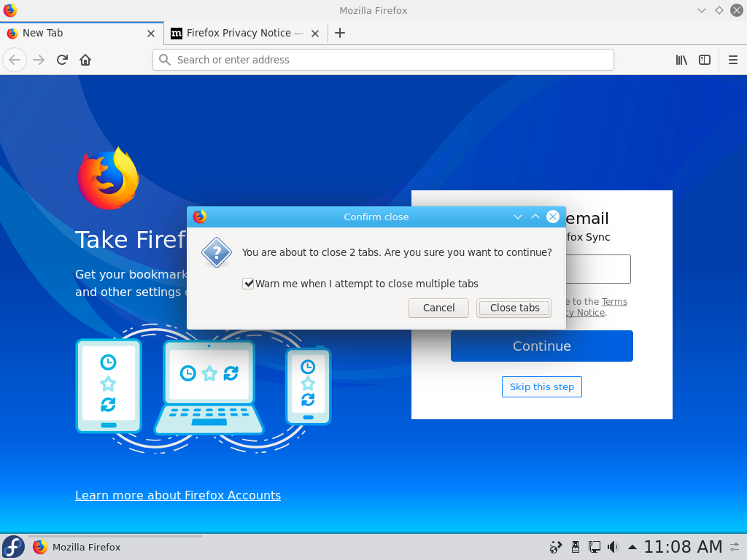Open the Terms link in sync form
747x560 pixels.
coord(614,302)
